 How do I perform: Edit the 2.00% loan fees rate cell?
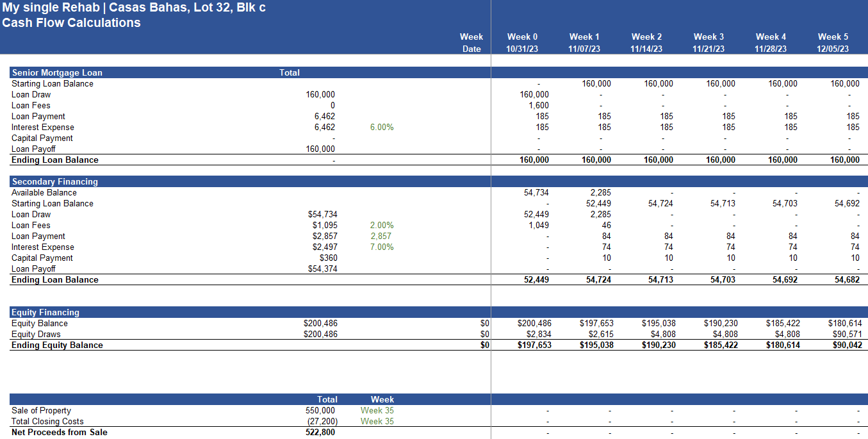(382, 225)
